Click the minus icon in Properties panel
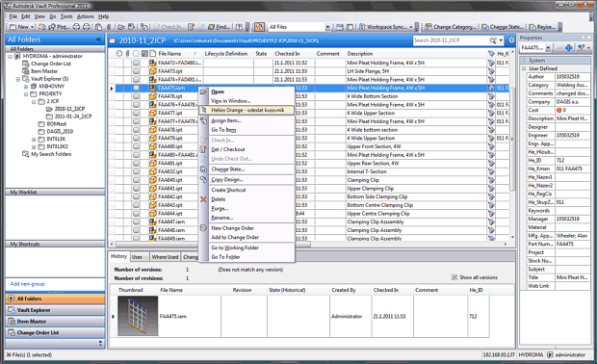597x364 pixels. 559,48
